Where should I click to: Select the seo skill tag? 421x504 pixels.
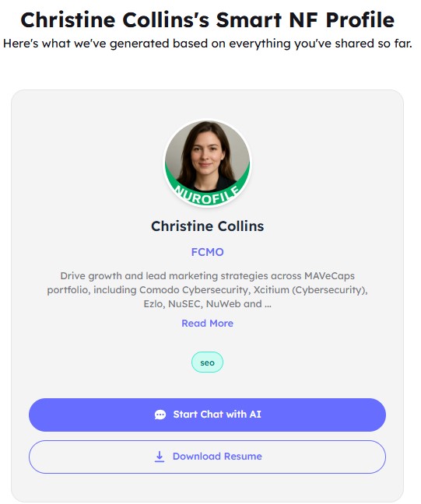pos(208,362)
